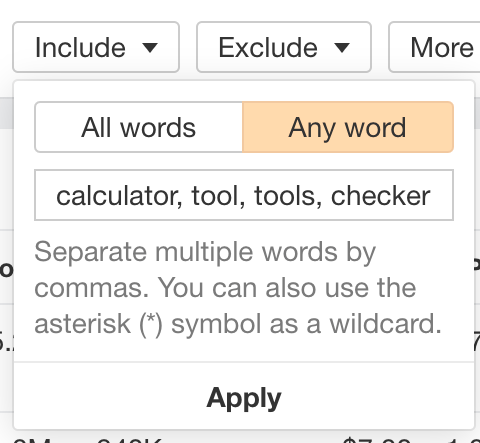
Task: Click the 'Exclude' label text
Action: (268, 48)
